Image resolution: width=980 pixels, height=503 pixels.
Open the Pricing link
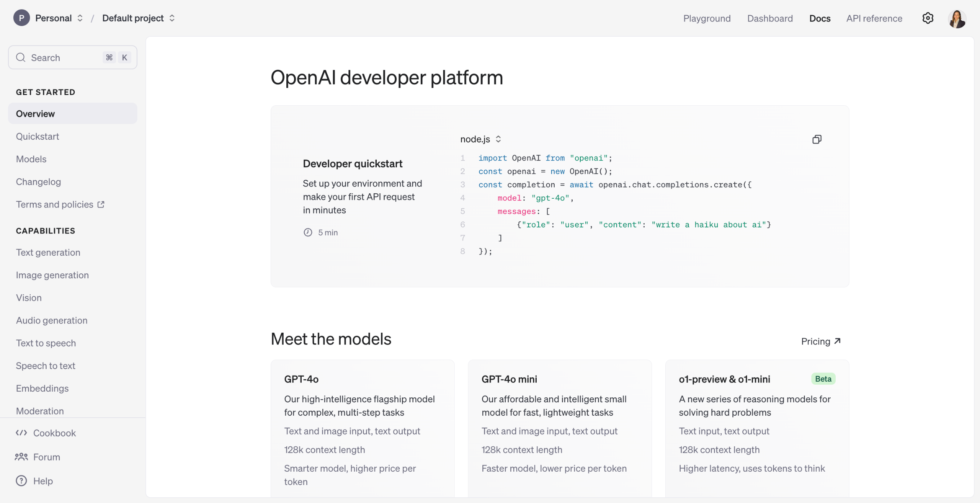[820, 341]
